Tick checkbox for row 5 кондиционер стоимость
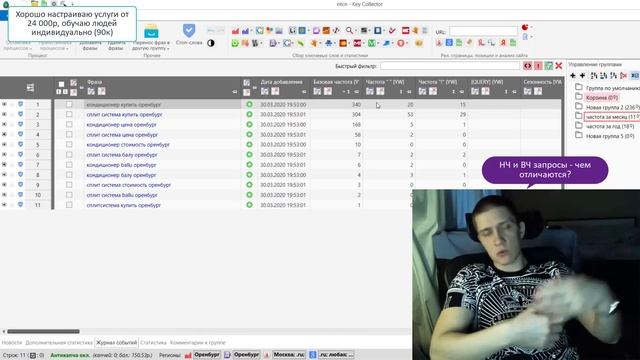 pyautogui.click(x=69, y=144)
